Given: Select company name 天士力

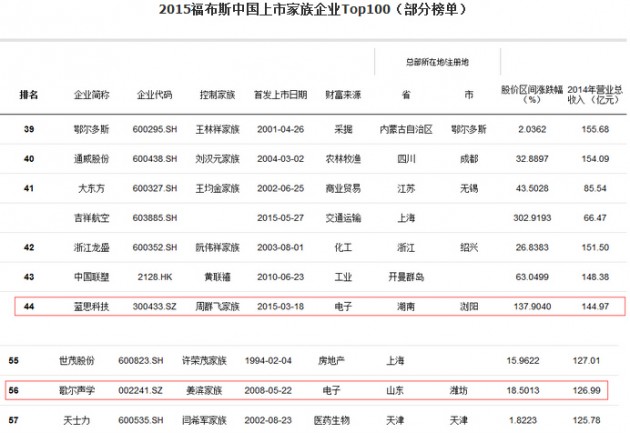Looking at the screenshot, I should tap(77, 420).
